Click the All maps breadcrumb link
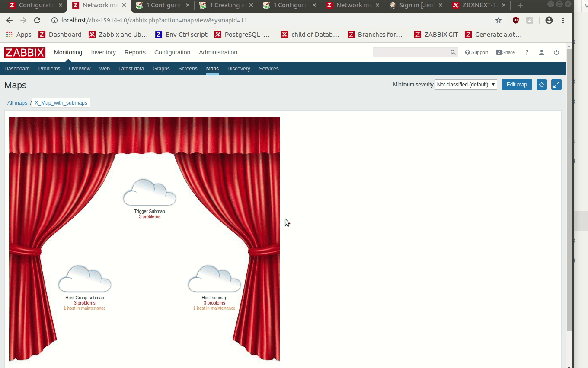This screenshot has height=368, width=588. tap(17, 103)
